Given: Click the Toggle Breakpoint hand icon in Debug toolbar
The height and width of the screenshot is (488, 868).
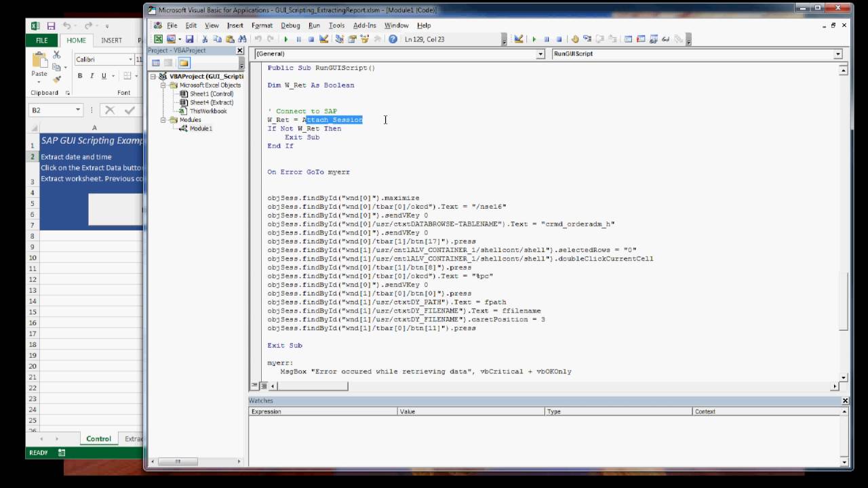Looking at the screenshot, I should coord(575,39).
